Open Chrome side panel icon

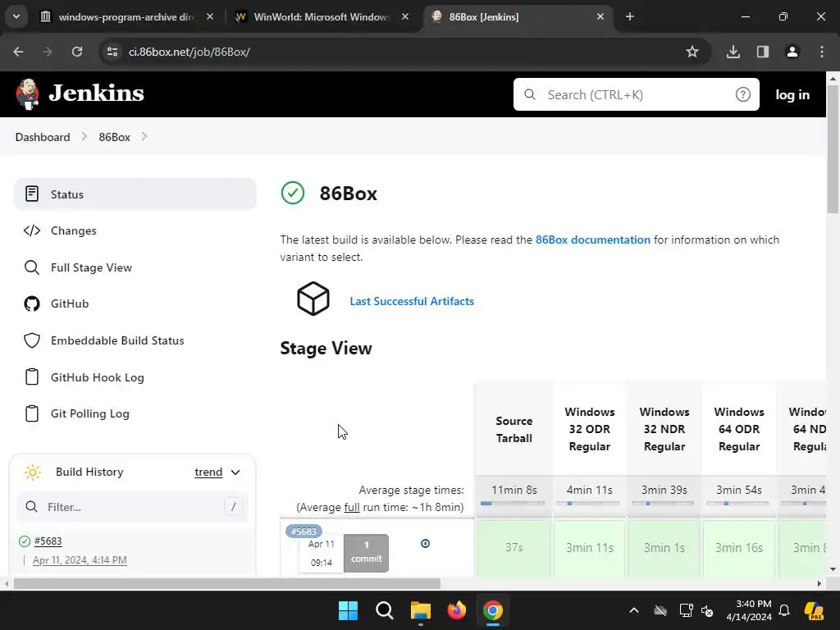tap(763, 52)
